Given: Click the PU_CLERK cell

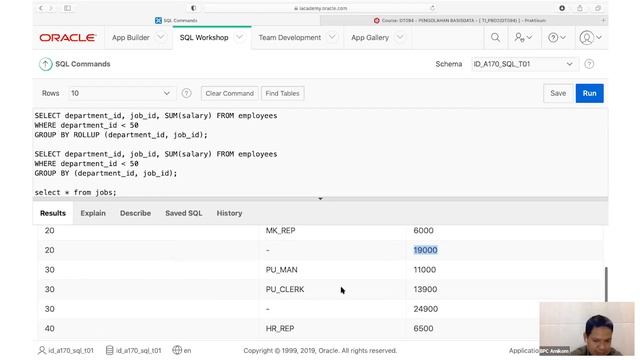Looking at the screenshot, I should tap(285, 289).
